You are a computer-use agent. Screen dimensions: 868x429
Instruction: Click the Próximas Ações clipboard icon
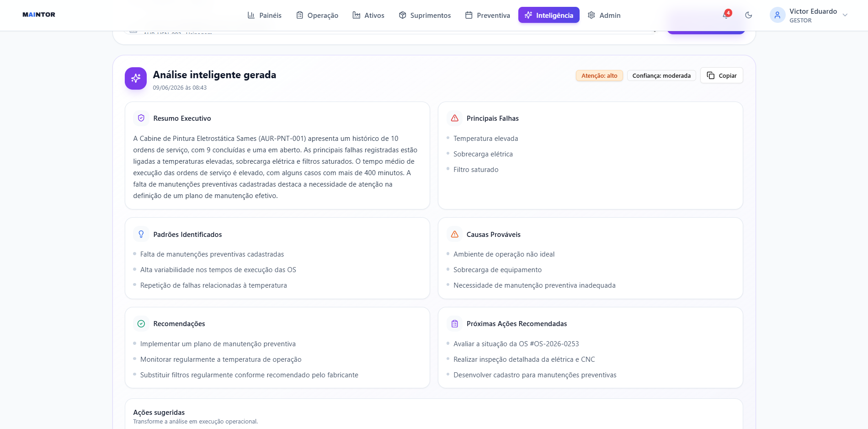pyautogui.click(x=455, y=324)
